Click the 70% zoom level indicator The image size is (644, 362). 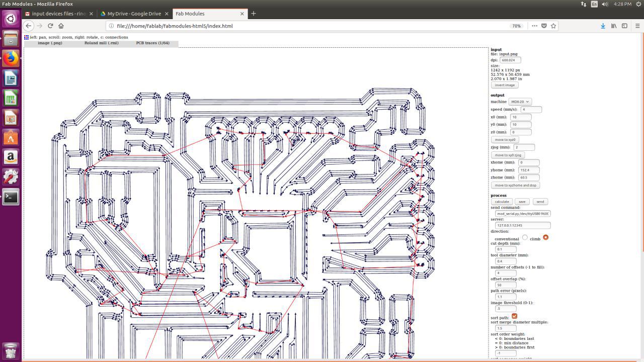(x=516, y=26)
